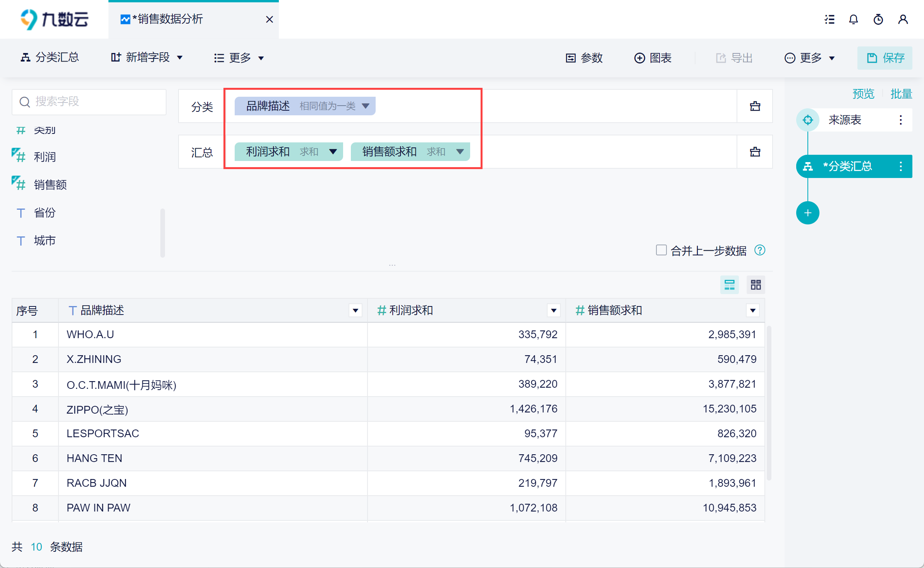Image resolution: width=924 pixels, height=568 pixels.
Task: Switch to the 销售数据分析 tab
Action: point(194,19)
